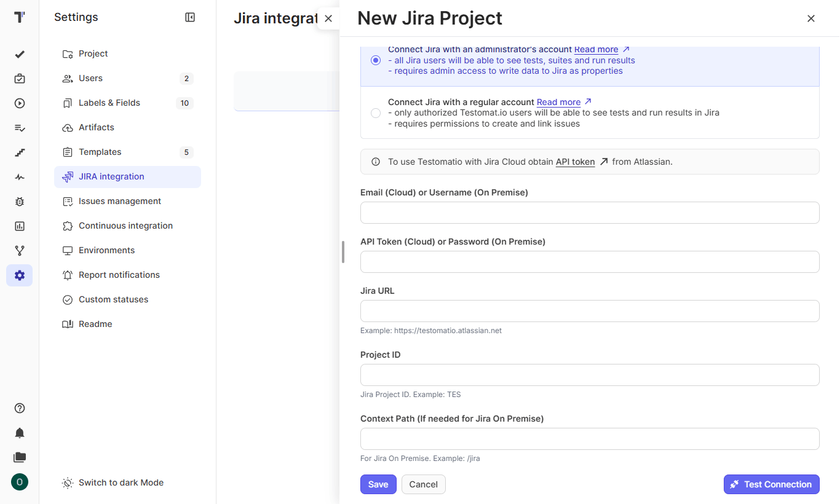Select regular account connection radio

coord(376,113)
